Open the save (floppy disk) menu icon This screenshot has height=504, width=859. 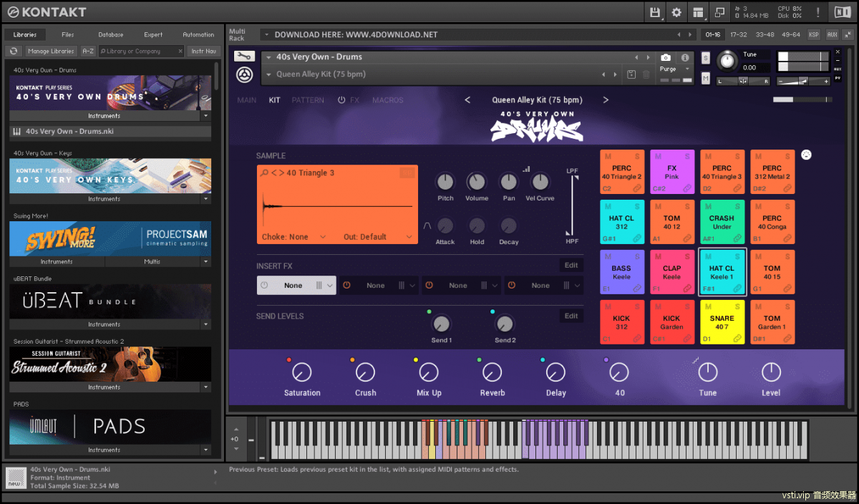pos(655,12)
